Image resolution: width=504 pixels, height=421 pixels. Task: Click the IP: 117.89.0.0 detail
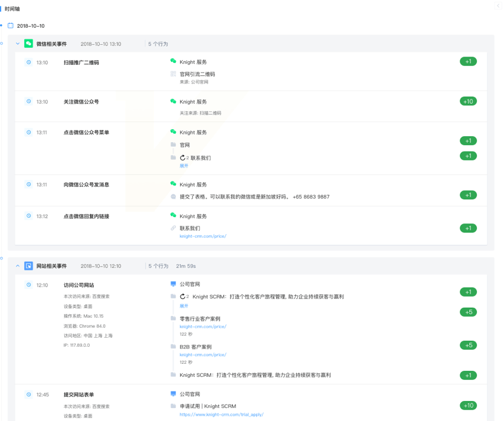pos(77,345)
